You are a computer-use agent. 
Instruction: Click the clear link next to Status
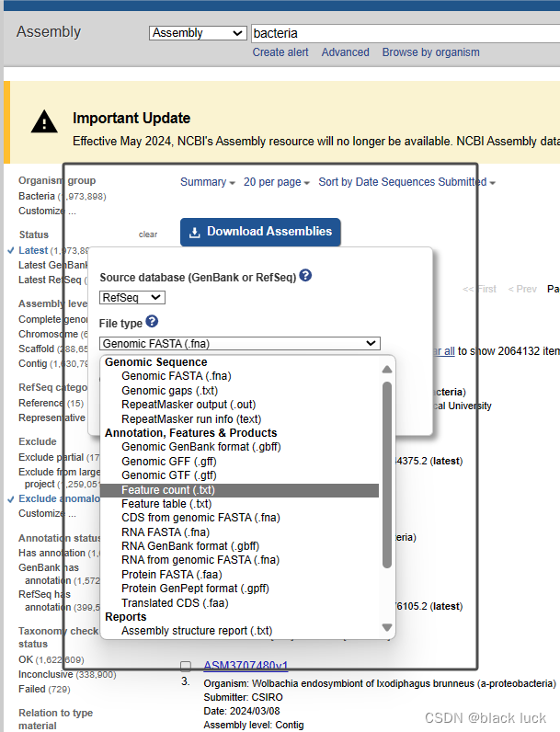coord(148,234)
